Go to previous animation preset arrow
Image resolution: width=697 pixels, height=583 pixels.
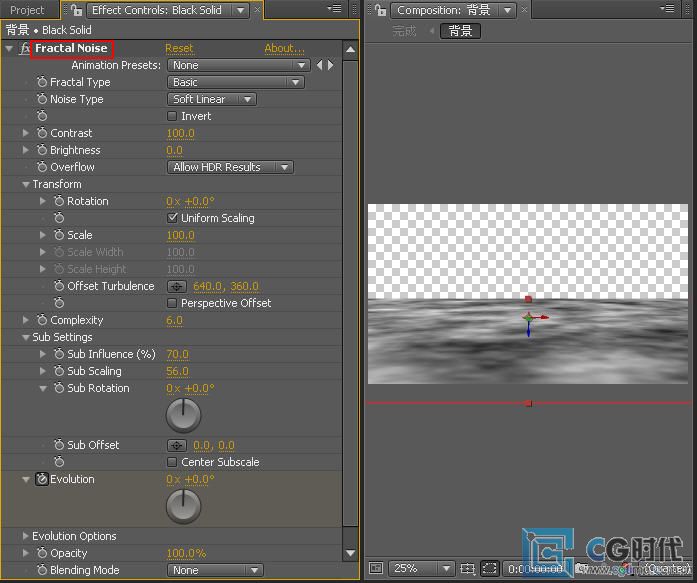pos(319,65)
